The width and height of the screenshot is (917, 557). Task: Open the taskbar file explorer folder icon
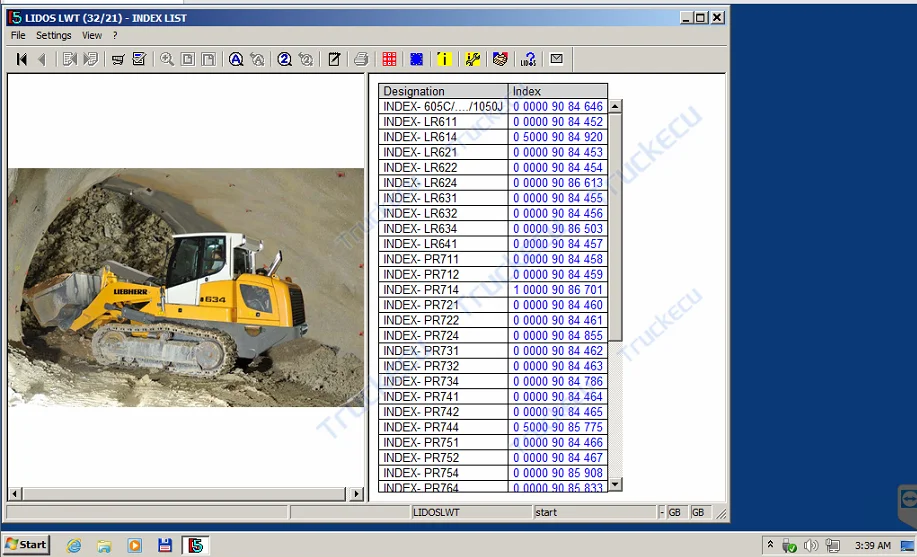coord(104,546)
